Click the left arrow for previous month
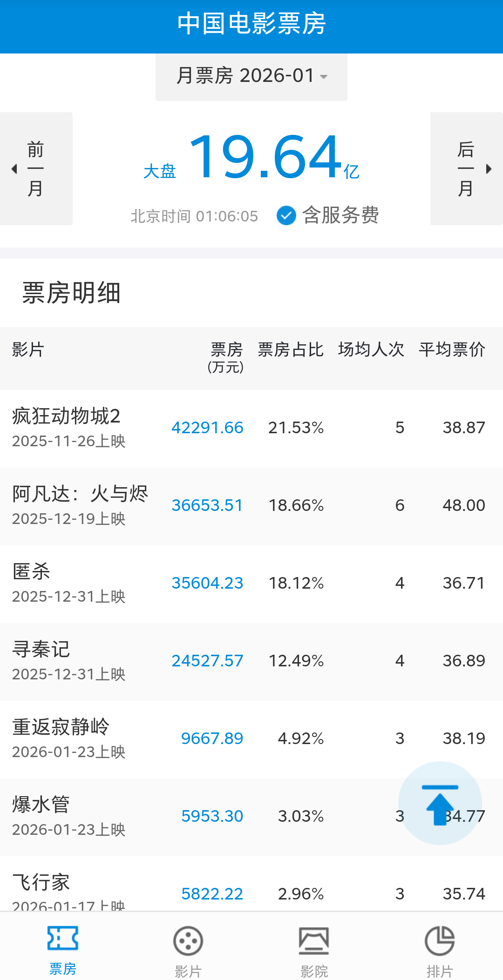Image resolution: width=503 pixels, height=980 pixels. tap(14, 169)
